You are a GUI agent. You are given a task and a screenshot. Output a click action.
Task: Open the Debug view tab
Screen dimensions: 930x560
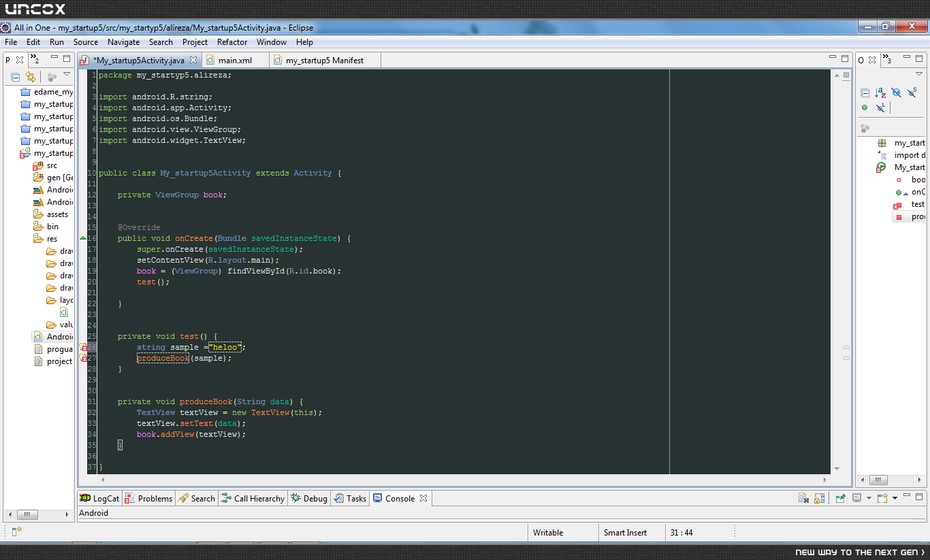[x=309, y=499]
